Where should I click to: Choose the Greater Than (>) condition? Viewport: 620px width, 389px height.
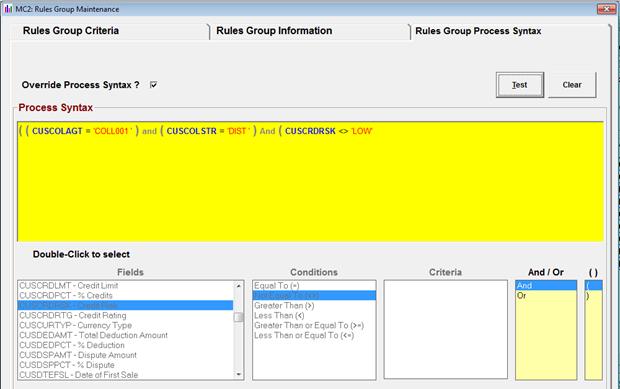[x=314, y=305]
